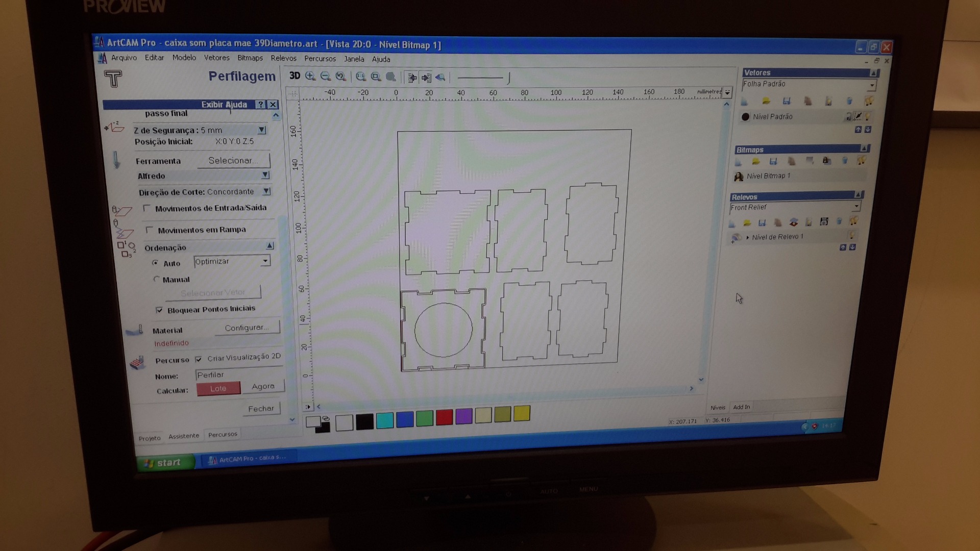This screenshot has width=980, height=551.
Task: Click the save icon in Vetores panel
Action: pyautogui.click(x=787, y=101)
